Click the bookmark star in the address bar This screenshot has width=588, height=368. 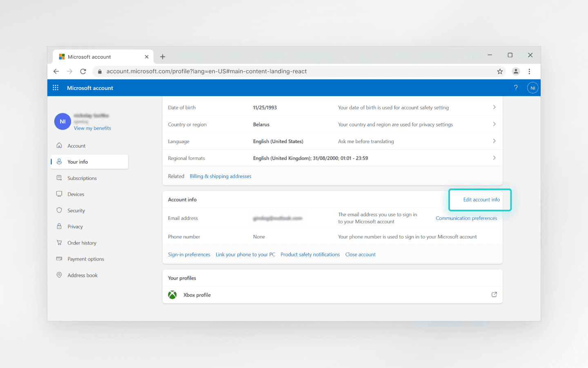tap(500, 71)
